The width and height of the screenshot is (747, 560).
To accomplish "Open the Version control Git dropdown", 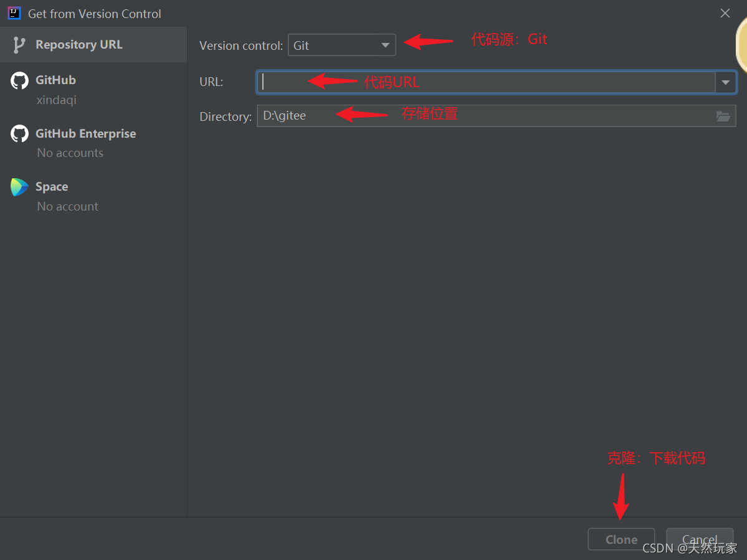I will coord(341,45).
